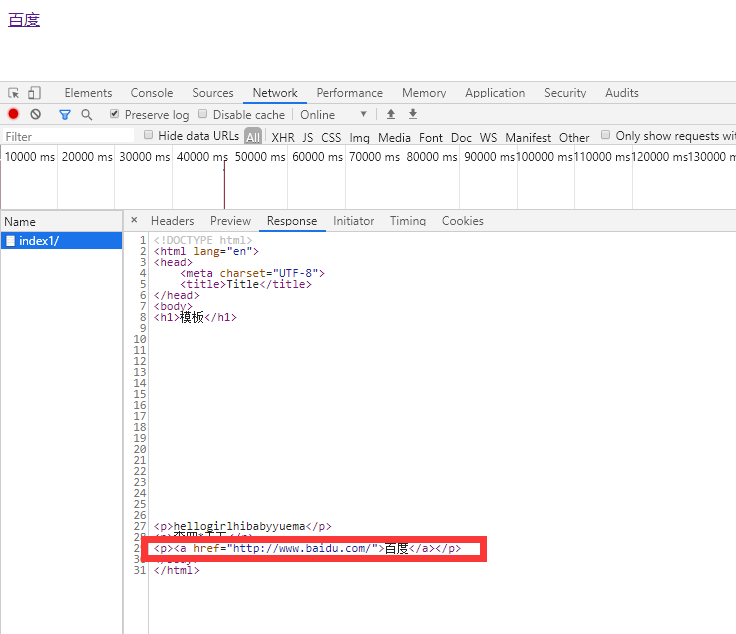Screen dimensions: 736x634
Task: Filter requests by JS
Action: point(308,137)
